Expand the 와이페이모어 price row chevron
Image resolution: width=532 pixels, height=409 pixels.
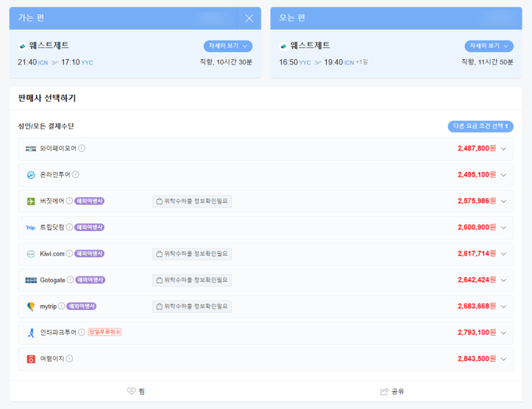click(x=504, y=148)
